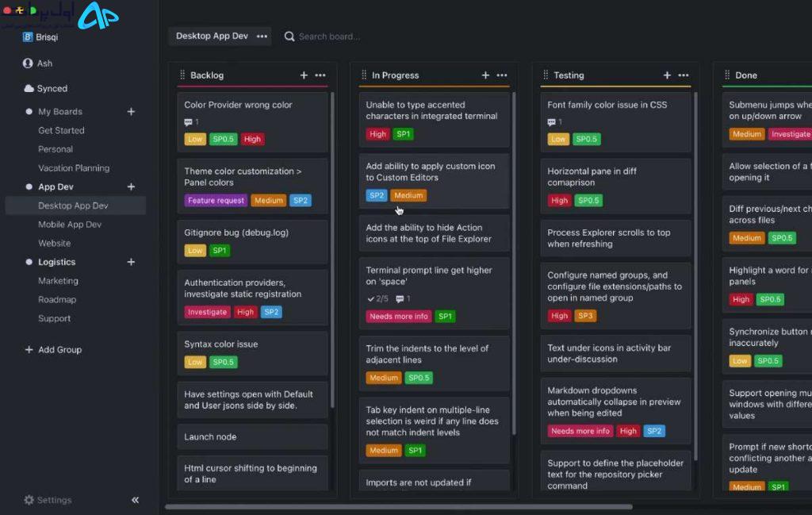Image resolution: width=812 pixels, height=515 pixels.
Task: Open Backlog list options menu
Action: coord(320,75)
